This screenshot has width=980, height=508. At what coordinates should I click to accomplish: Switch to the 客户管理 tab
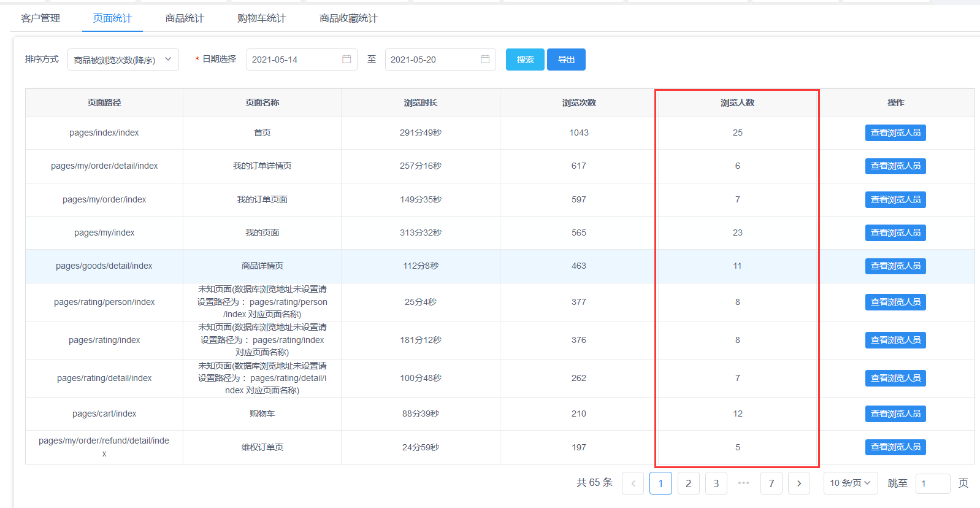pos(40,18)
